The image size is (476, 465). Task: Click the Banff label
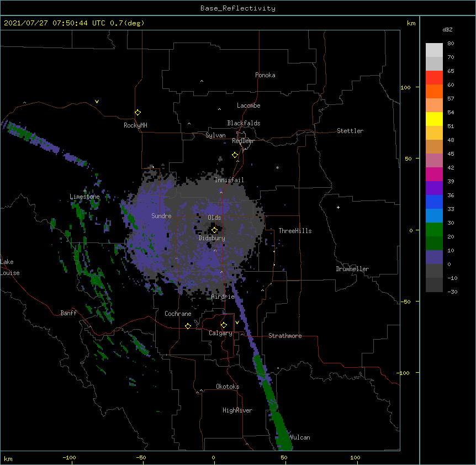(68, 313)
